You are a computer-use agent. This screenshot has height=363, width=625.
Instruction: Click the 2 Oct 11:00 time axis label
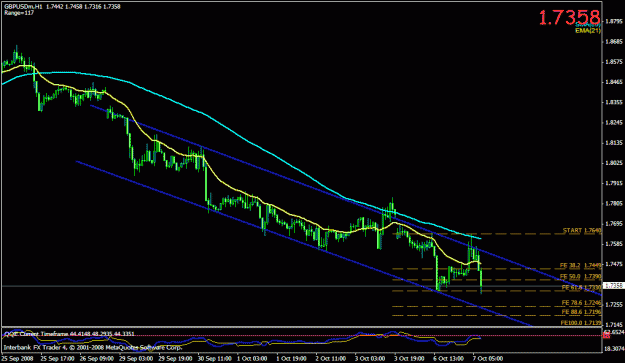point(331,358)
